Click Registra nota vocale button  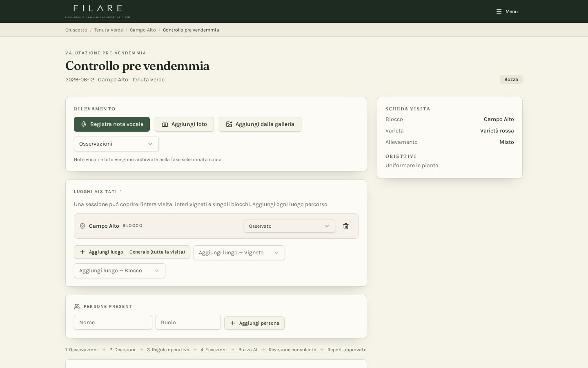[x=112, y=124]
